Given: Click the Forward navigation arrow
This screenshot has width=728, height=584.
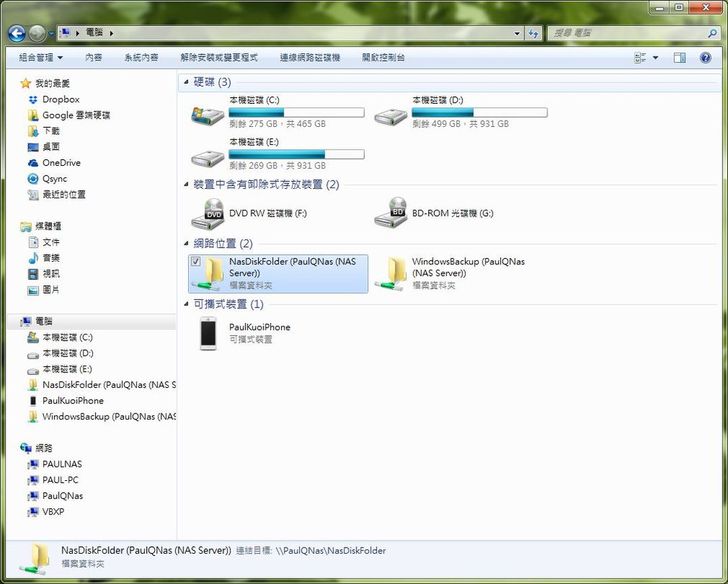Looking at the screenshot, I should [37, 33].
